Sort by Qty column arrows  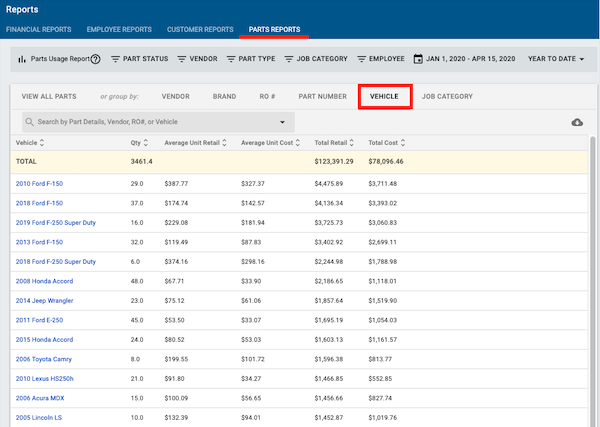click(145, 143)
